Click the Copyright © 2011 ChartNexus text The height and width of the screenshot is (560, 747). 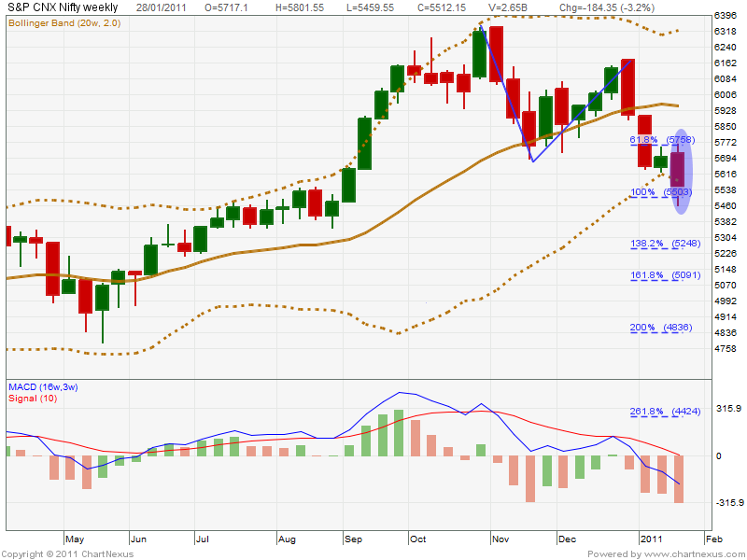[67, 554]
